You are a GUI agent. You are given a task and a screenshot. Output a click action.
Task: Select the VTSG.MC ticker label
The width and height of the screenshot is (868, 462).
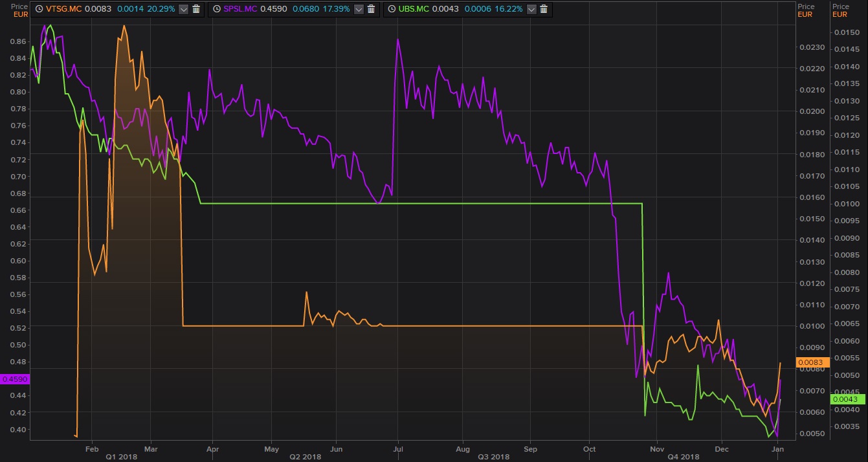tap(65, 9)
